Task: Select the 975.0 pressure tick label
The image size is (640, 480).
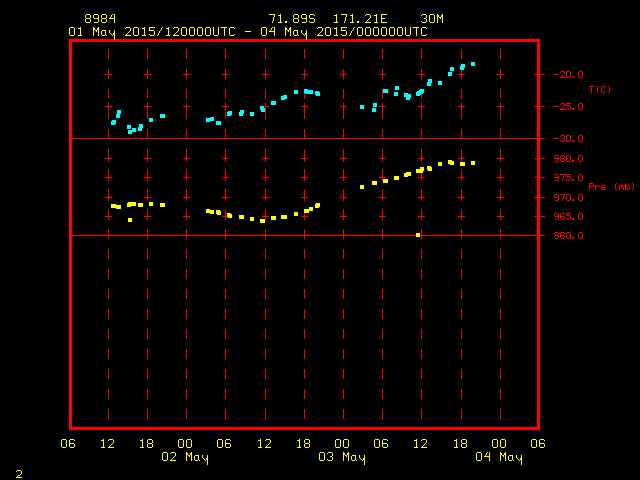Action: coord(569,178)
